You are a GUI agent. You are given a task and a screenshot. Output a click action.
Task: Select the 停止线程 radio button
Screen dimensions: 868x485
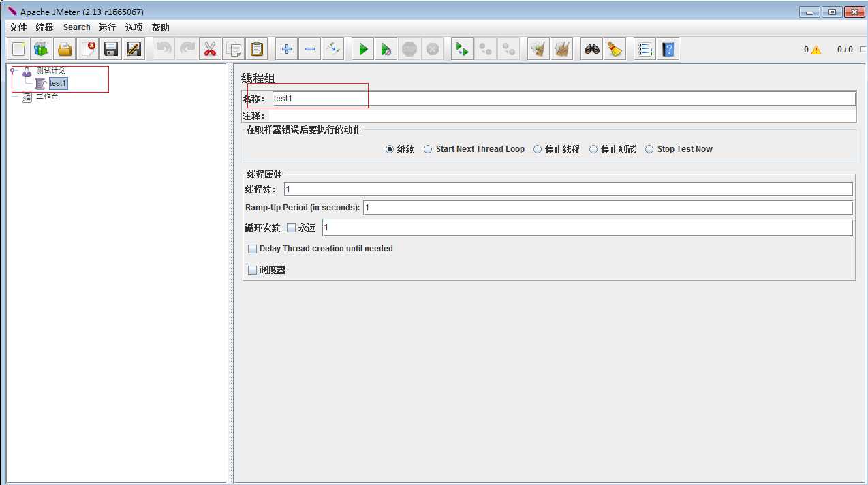pos(538,149)
